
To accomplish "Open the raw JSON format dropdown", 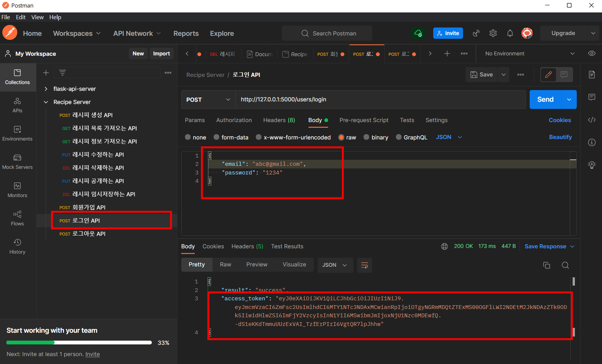I will (x=449, y=137).
